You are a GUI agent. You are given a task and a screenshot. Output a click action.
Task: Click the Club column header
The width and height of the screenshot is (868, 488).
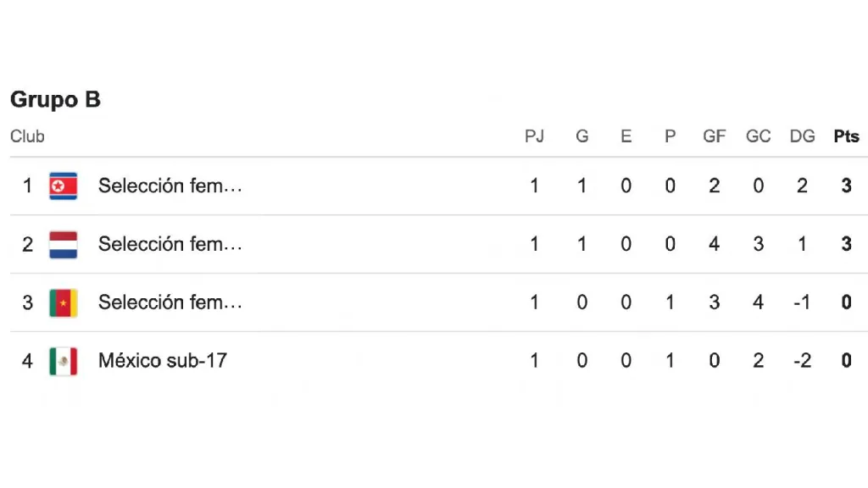27,136
